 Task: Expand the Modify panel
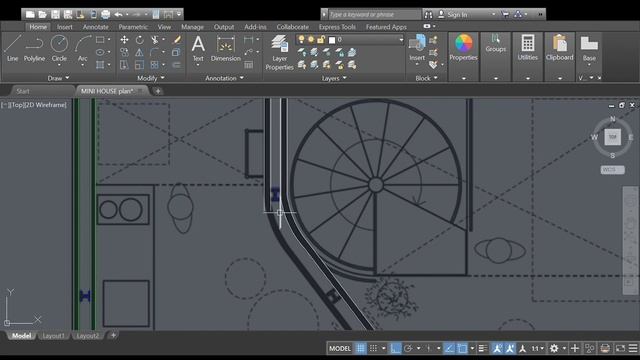pyautogui.click(x=151, y=78)
